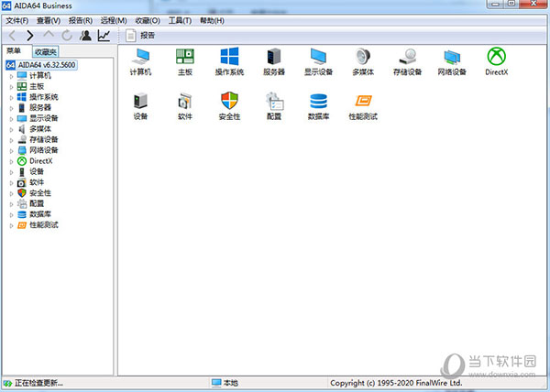Open the 多媒体 speaker icon in the main pane
The width and height of the screenshot is (550, 392).
coord(363,62)
